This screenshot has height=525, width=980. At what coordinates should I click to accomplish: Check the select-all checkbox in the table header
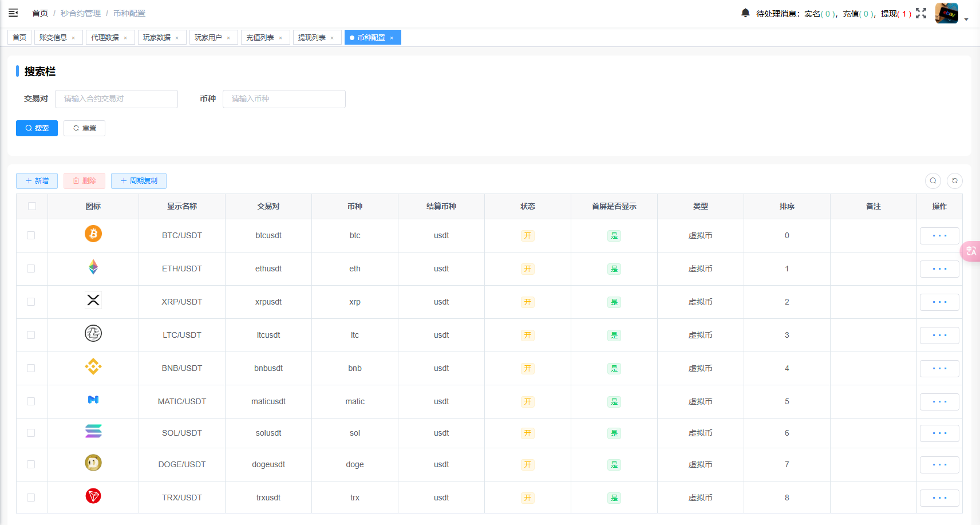[32, 206]
